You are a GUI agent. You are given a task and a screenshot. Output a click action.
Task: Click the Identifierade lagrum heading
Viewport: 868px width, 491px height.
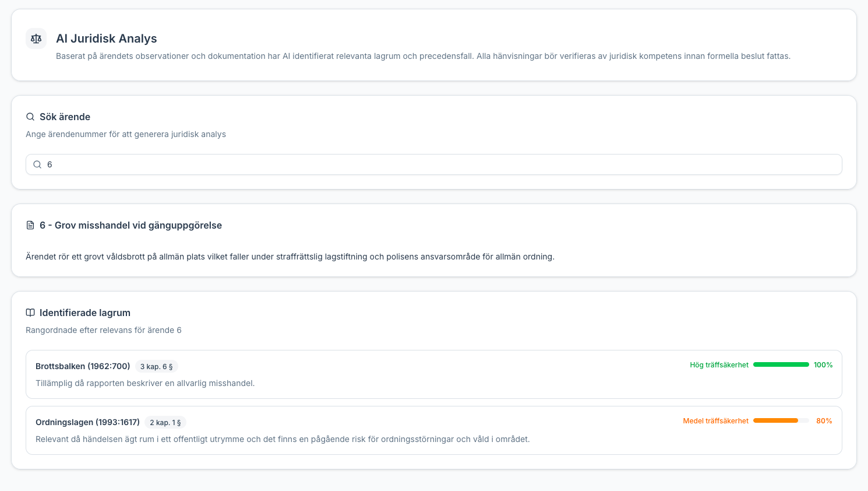click(85, 313)
